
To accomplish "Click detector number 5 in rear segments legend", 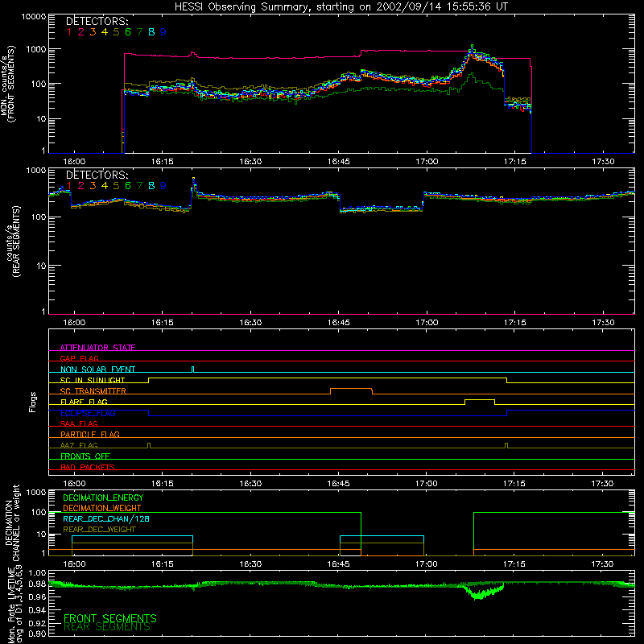I will [x=116, y=186].
